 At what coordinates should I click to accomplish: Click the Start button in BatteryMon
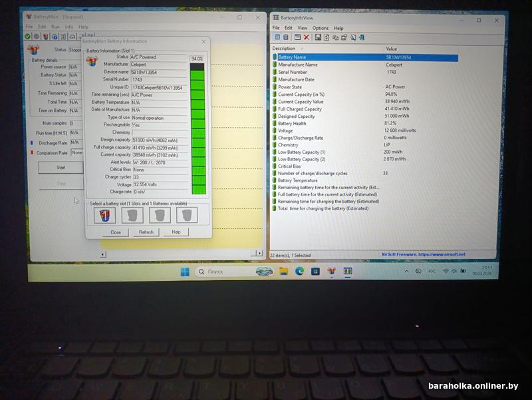click(x=61, y=168)
